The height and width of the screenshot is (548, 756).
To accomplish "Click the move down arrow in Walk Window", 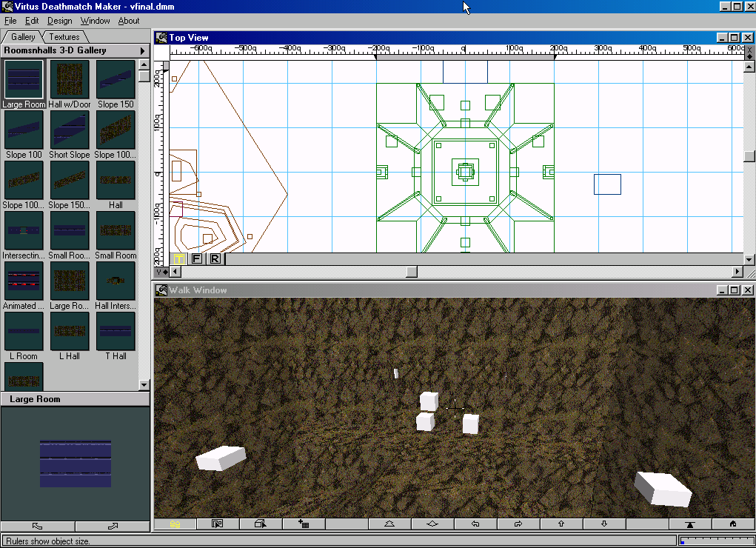I will (x=604, y=524).
